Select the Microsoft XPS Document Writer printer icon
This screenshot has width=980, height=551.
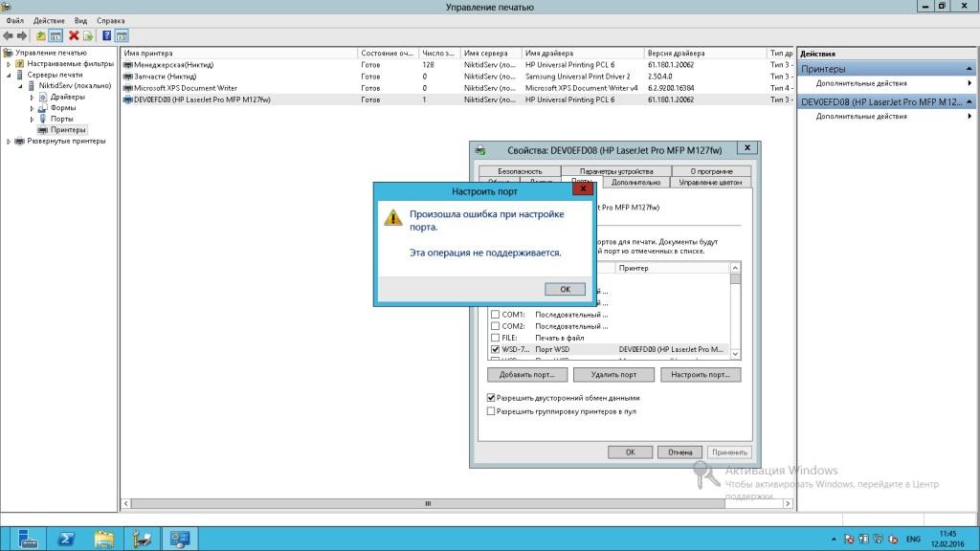click(x=128, y=88)
